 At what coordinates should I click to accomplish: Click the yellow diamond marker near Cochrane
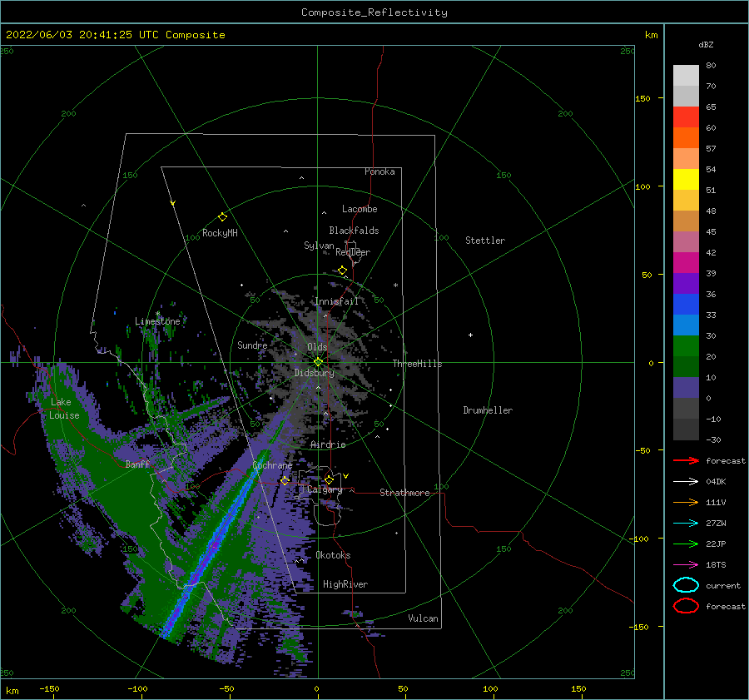click(285, 480)
